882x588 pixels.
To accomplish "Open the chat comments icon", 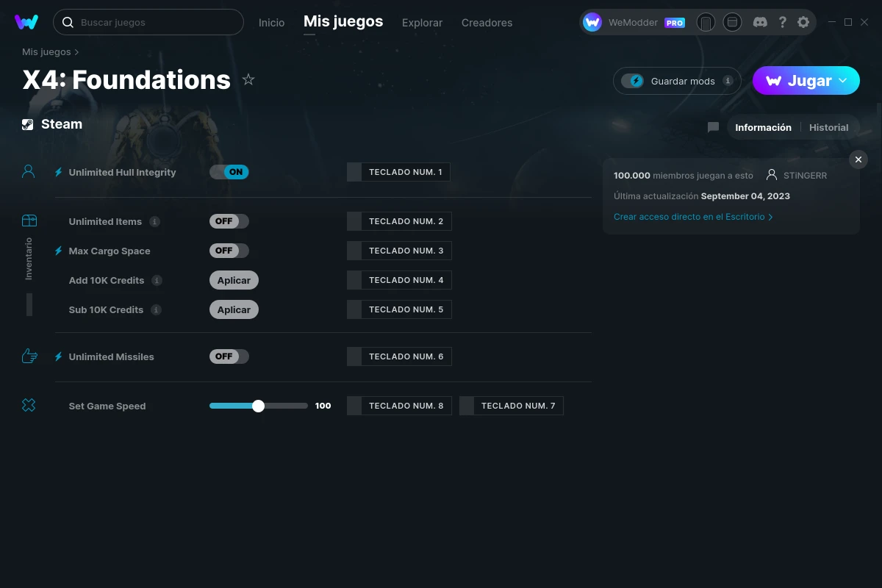I will (x=713, y=127).
